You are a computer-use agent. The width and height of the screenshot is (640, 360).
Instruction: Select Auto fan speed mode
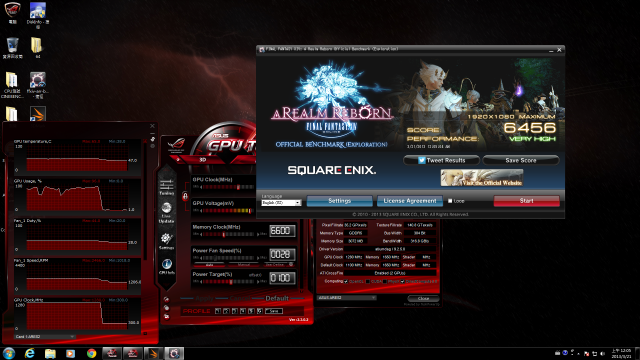click(209, 264)
